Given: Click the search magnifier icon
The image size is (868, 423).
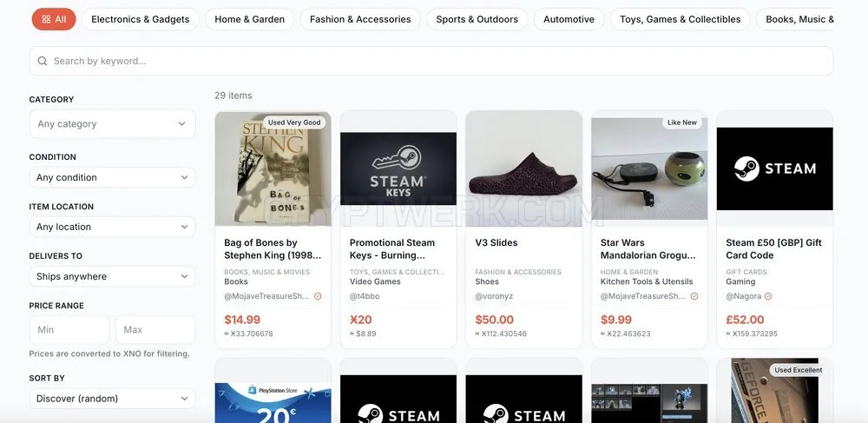Looking at the screenshot, I should 42,61.
